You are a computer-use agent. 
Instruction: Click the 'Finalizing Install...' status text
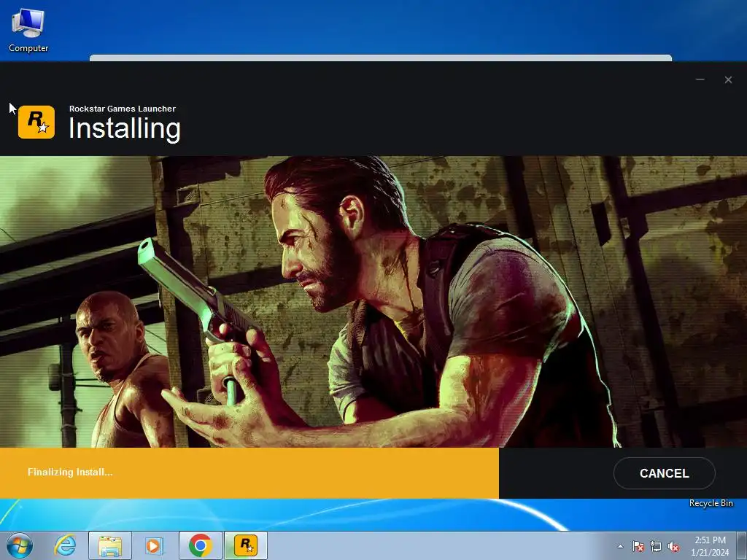point(70,472)
